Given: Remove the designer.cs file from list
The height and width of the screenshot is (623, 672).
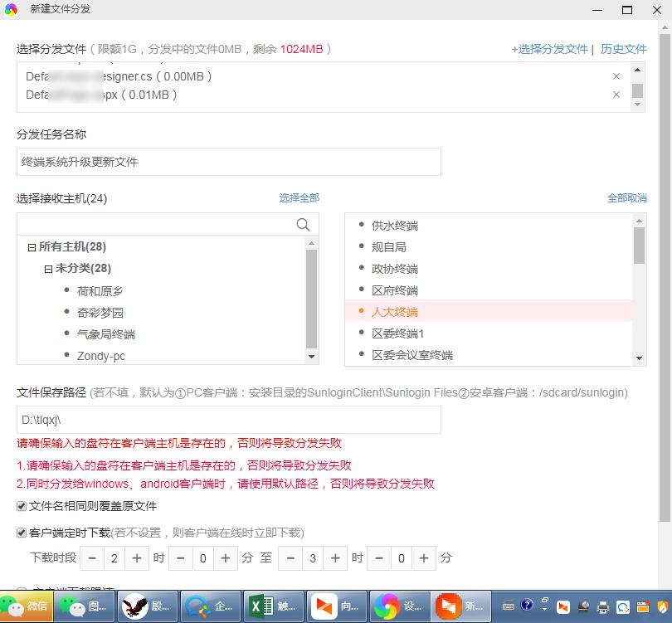Looking at the screenshot, I should point(616,76).
